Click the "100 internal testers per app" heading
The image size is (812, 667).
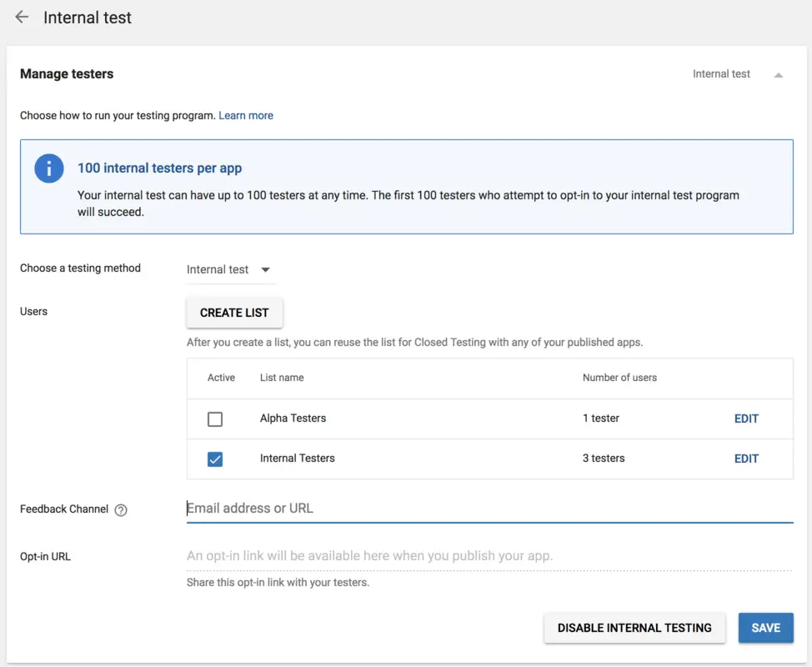click(x=159, y=168)
